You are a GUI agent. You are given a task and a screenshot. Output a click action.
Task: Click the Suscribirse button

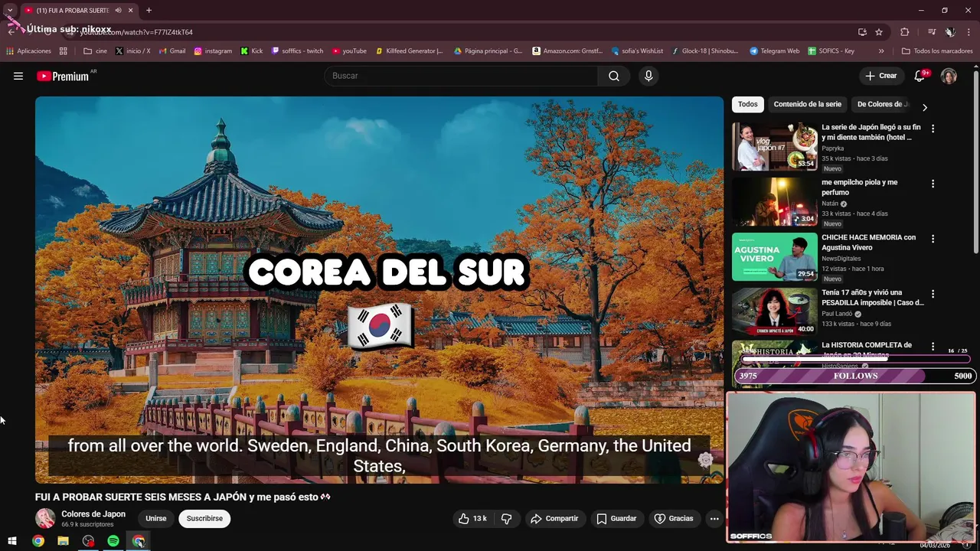(x=204, y=518)
